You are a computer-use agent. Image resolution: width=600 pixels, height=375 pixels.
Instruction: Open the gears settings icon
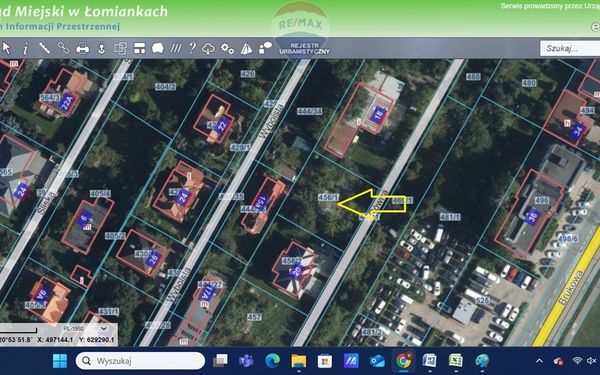227,48
